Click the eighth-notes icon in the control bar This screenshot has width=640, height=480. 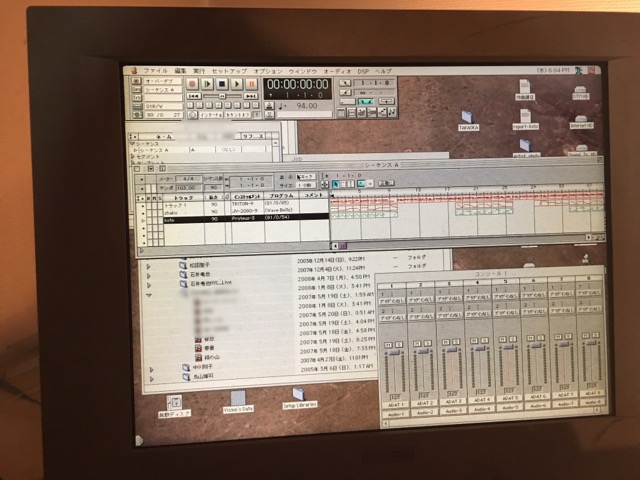click(391, 112)
